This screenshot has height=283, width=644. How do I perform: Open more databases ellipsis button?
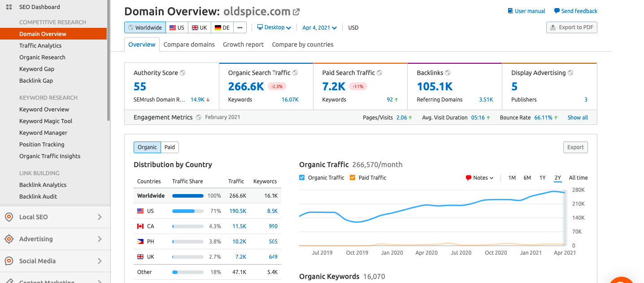point(240,28)
